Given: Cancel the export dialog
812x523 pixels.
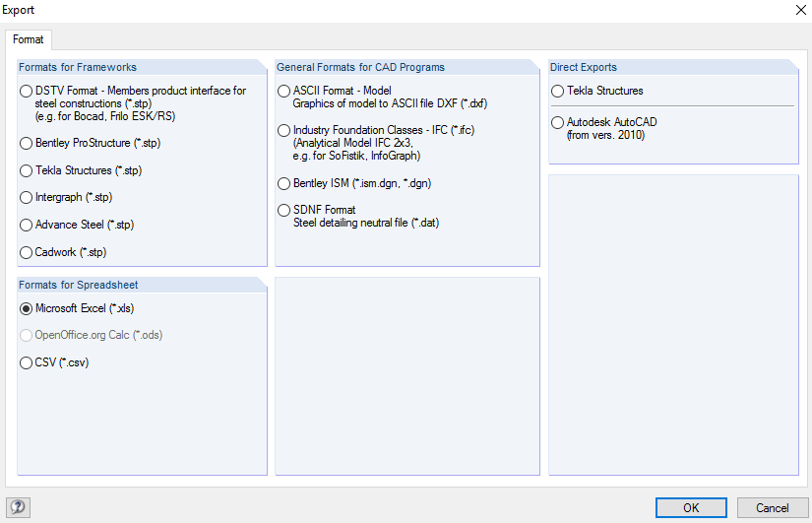Looking at the screenshot, I should [x=772, y=507].
